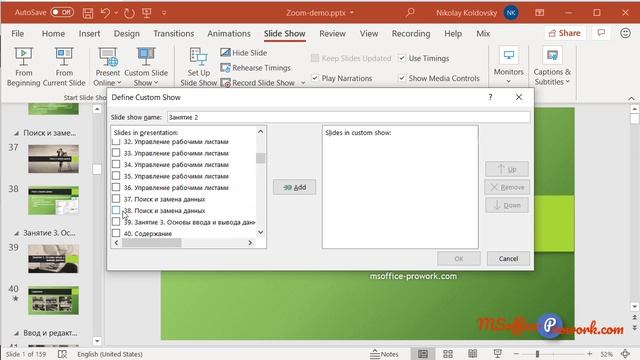Open the Home tab
The image size is (640, 360).
pyautogui.click(x=53, y=33)
